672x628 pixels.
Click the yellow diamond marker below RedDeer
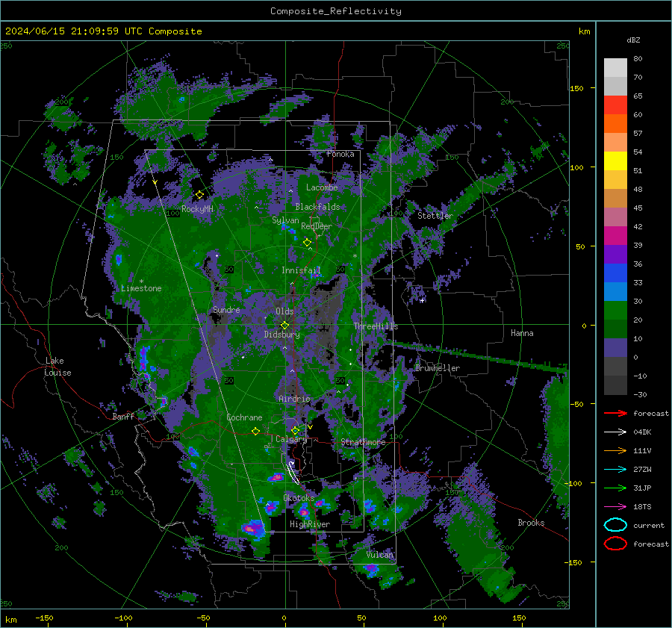[x=307, y=243]
